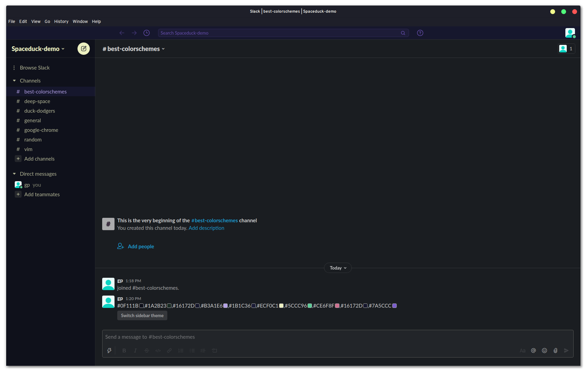588x374 pixels.
Task: Open the History menu
Action: tap(61, 21)
